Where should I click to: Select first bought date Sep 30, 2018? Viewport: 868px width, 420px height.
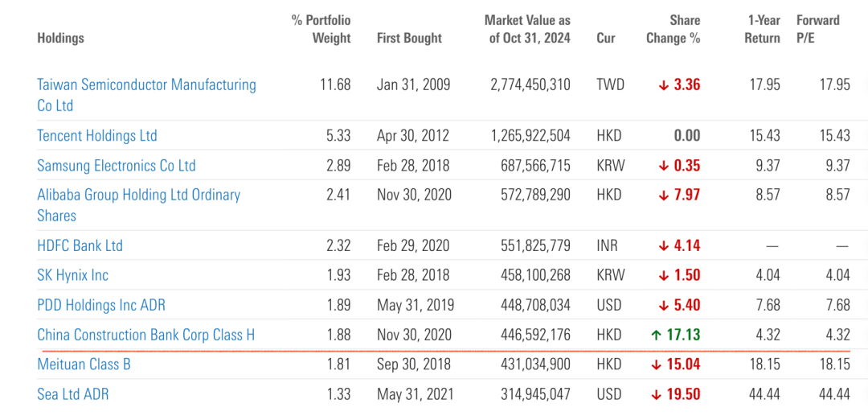coord(414,364)
